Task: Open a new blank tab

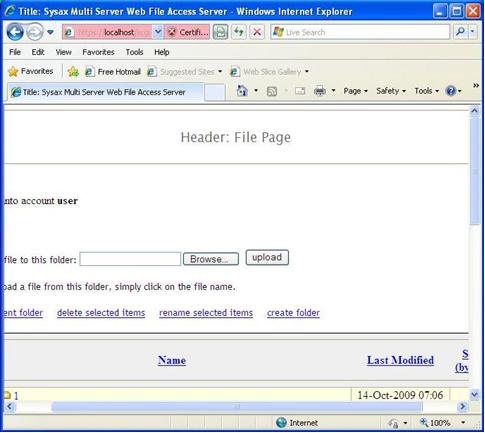Action: tap(214, 92)
